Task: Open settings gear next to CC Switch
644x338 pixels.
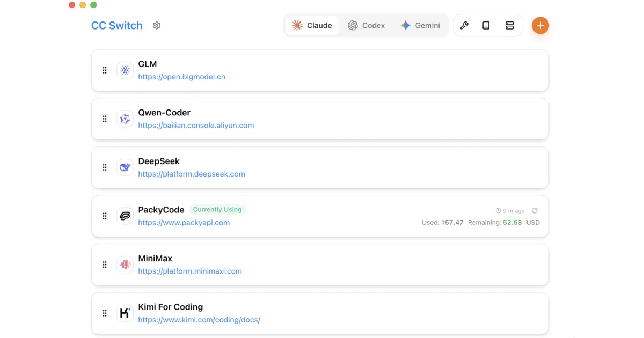Action: (157, 25)
